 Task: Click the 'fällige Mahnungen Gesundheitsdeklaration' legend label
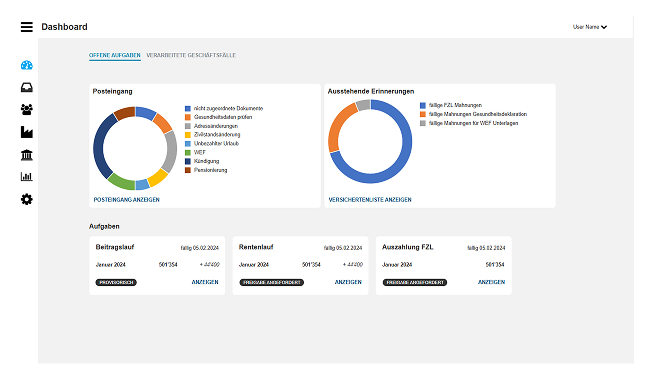click(478, 114)
